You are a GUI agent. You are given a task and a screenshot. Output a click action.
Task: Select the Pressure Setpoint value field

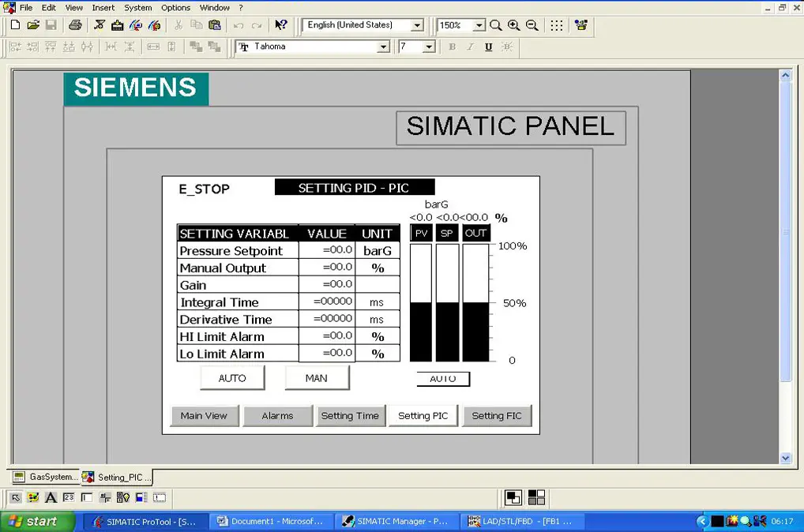tap(326, 250)
